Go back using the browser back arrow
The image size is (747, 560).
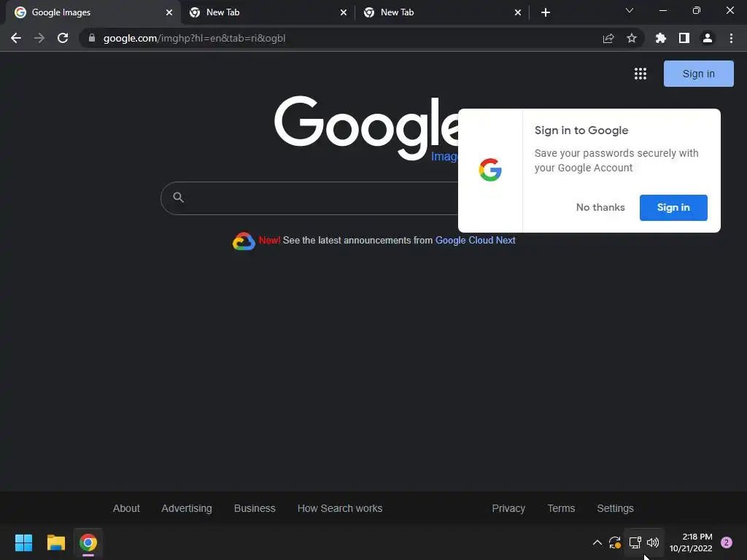coord(16,38)
